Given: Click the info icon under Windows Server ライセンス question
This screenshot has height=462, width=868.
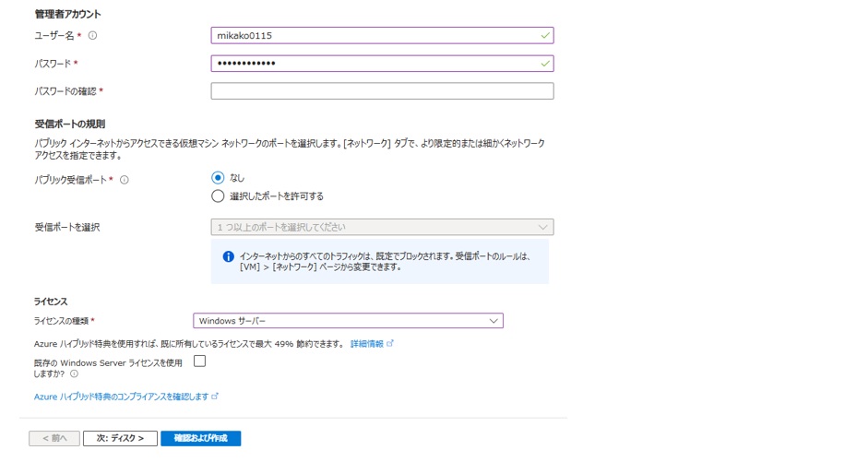Looking at the screenshot, I should click(x=74, y=374).
